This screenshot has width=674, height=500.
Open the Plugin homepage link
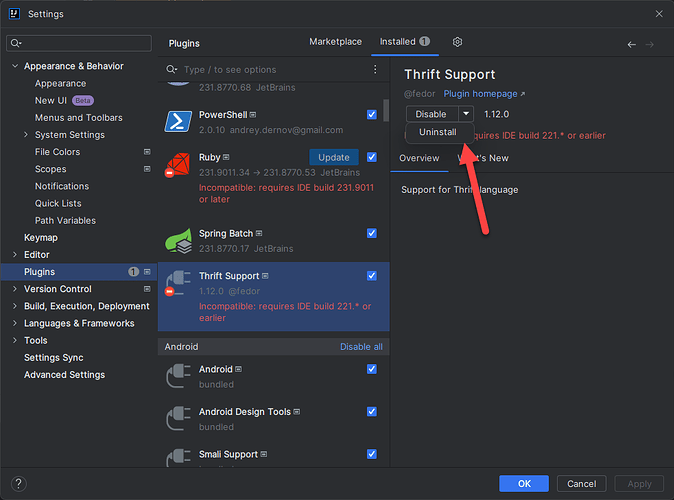point(484,94)
